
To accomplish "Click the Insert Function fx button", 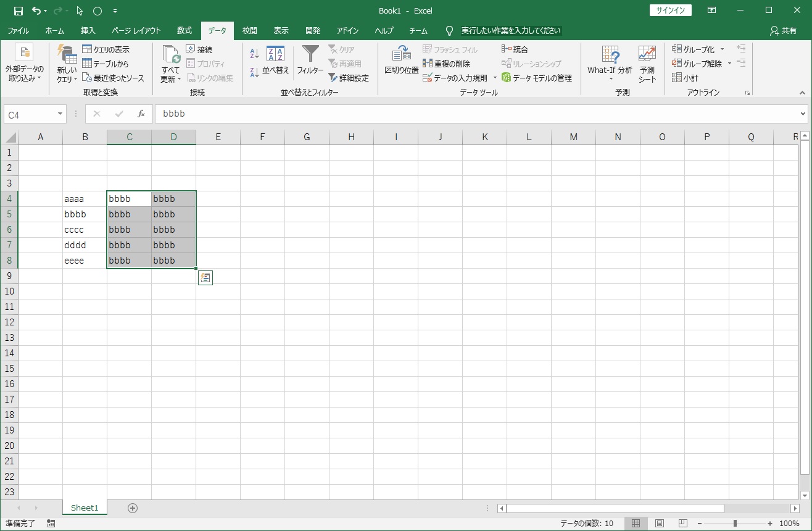I will pos(141,114).
